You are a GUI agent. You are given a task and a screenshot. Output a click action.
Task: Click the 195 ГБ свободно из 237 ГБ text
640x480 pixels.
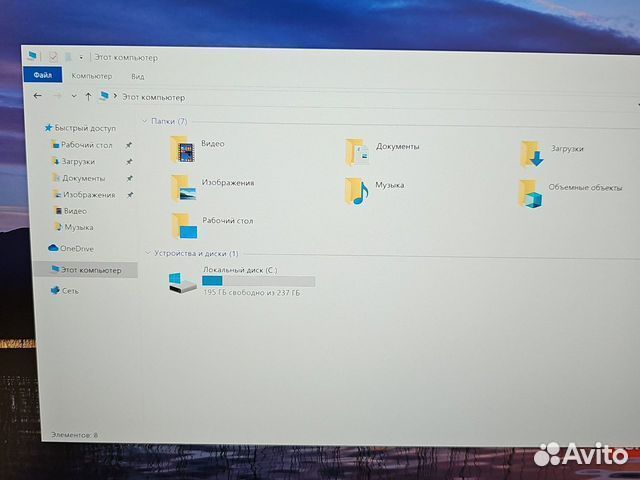[251, 293]
